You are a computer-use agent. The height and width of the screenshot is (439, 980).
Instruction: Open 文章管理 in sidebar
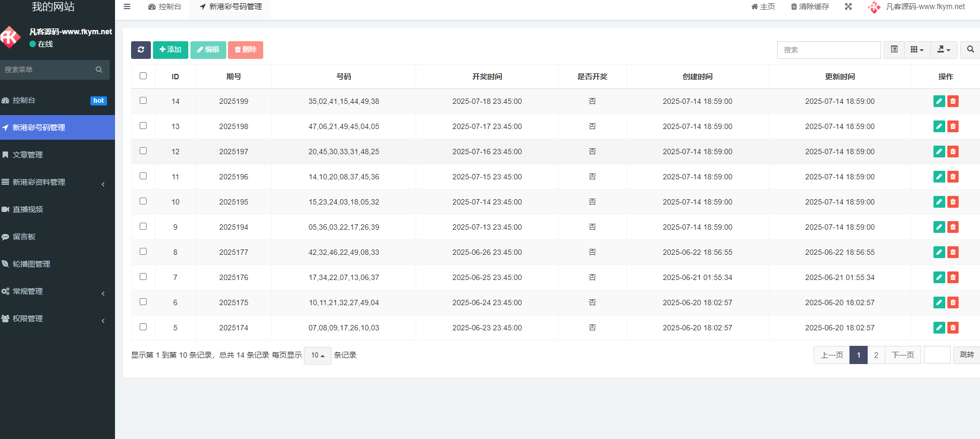click(x=57, y=155)
